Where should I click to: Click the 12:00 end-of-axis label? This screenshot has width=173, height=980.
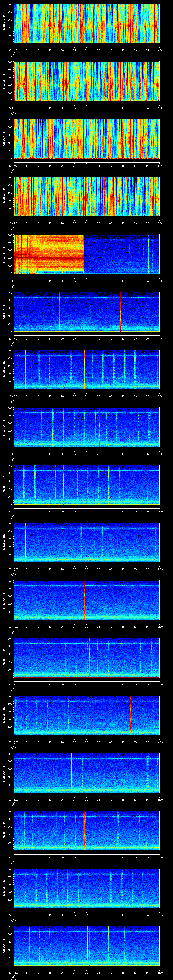point(160,627)
